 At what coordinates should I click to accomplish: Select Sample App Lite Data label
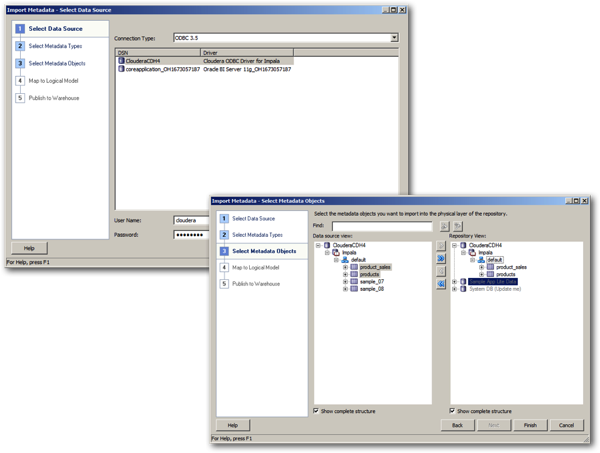point(493,282)
